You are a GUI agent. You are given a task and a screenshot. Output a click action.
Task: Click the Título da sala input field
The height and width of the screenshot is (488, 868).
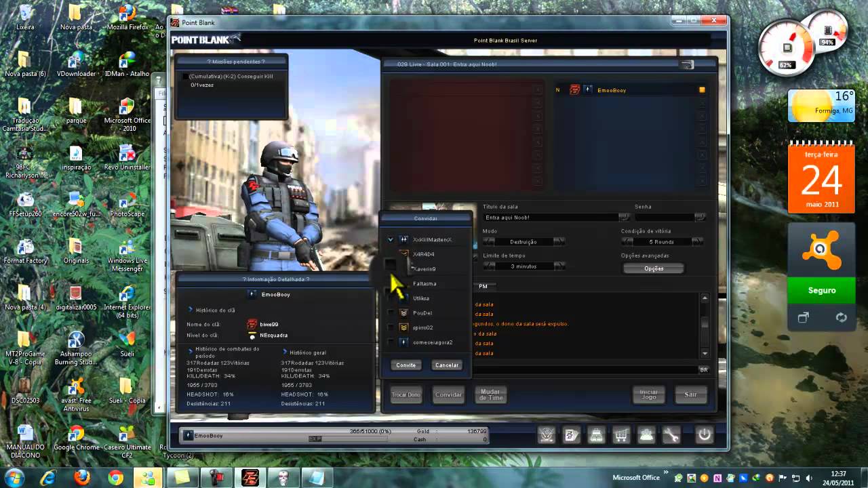pyautogui.click(x=550, y=218)
